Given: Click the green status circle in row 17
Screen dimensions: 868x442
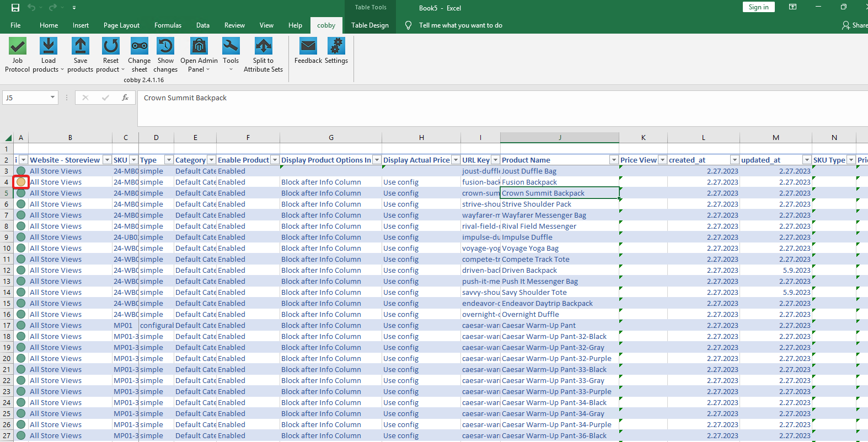Looking at the screenshot, I should click(x=21, y=325).
